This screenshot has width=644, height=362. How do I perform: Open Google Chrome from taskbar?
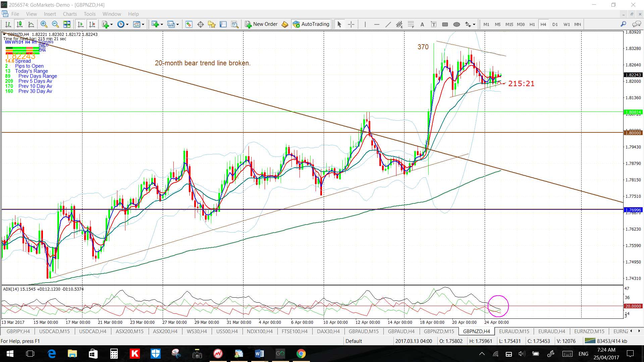[x=301, y=354]
